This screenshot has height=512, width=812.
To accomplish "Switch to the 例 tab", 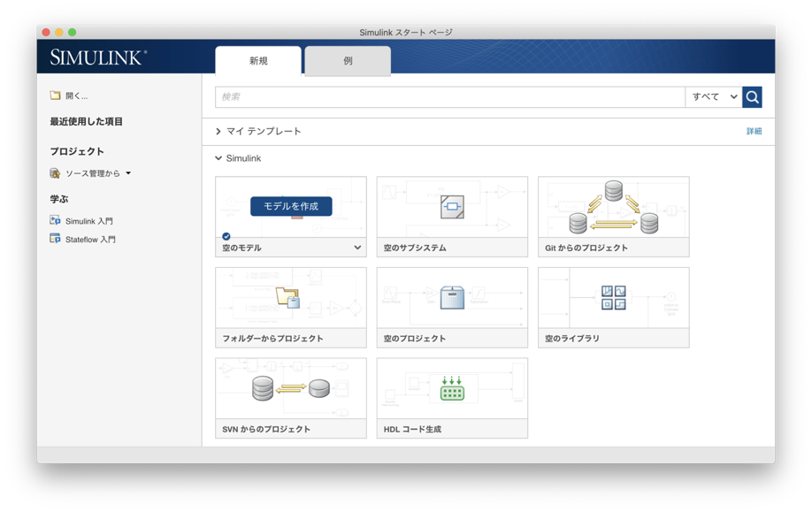I will click(x=348, y=61).
